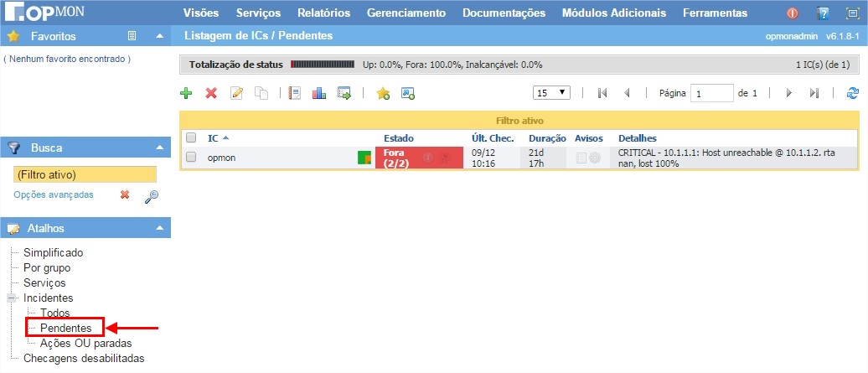
Task: Collapse the Favoritos panel
Action: click(159, 36)
